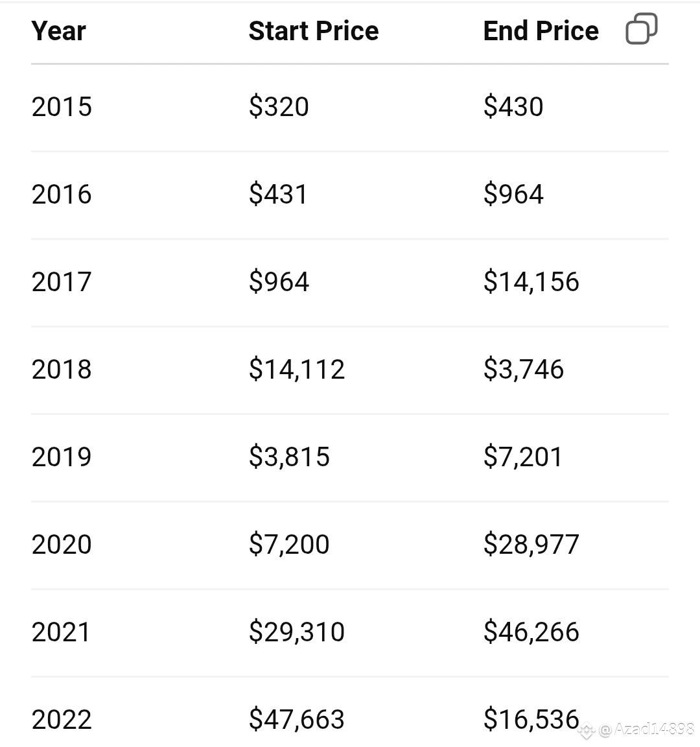
Task: Select the 2016 row year
Action: pyautogui.click(x=62, y=194)
